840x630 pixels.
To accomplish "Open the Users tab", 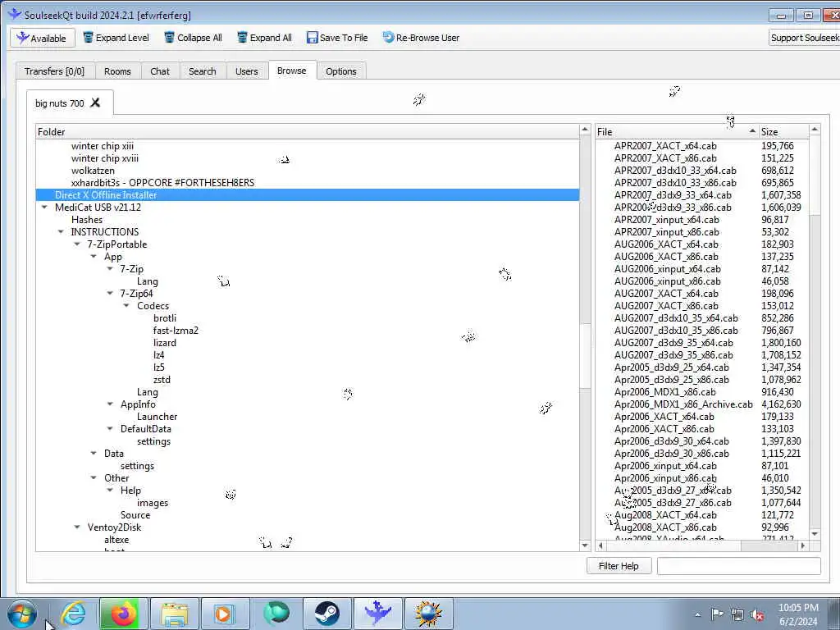I will click(246, 71).
